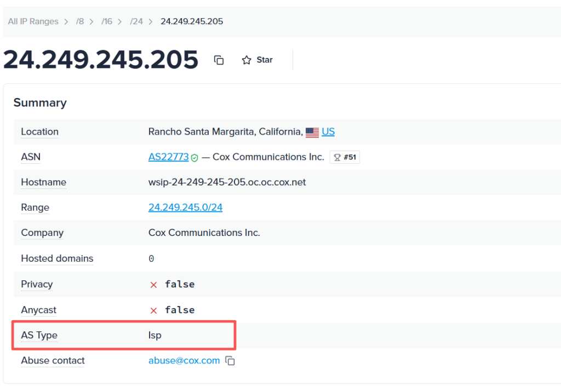Click the ASN field label
Screen dimensions: 561x392
pyautogui.click(x=31, y=157)
